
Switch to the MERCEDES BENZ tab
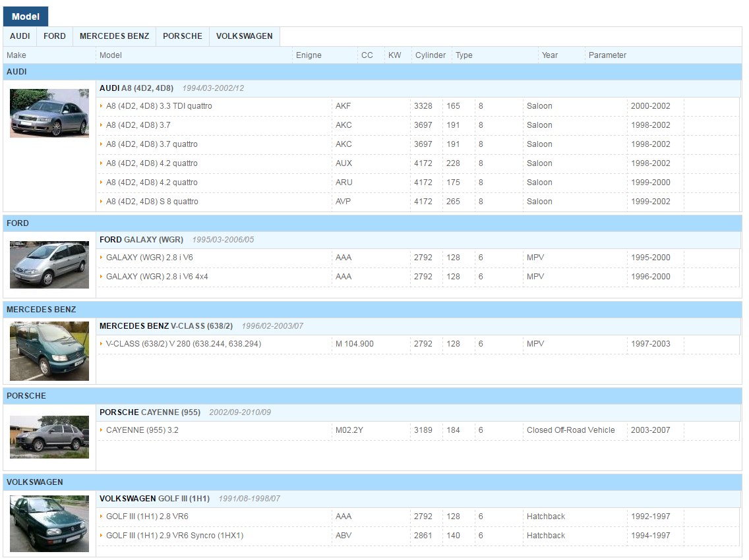(x=114, y=36)
